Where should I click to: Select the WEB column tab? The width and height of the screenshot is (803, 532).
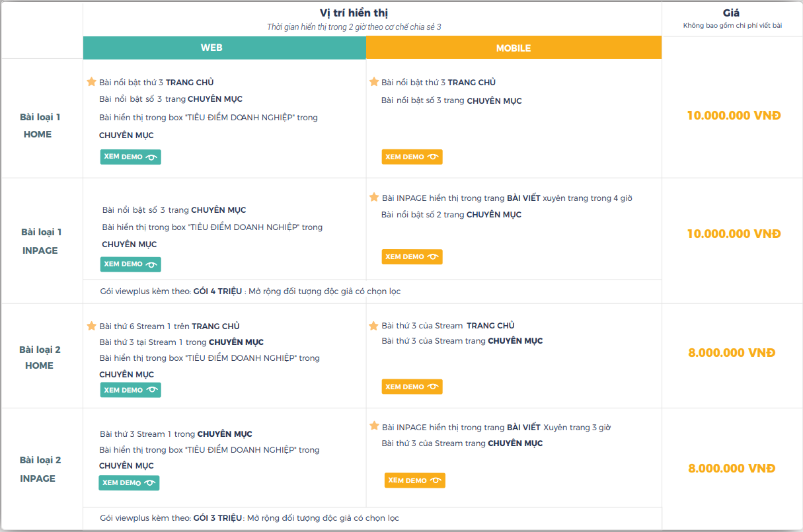pyautogui.click(x=211, y=48)
